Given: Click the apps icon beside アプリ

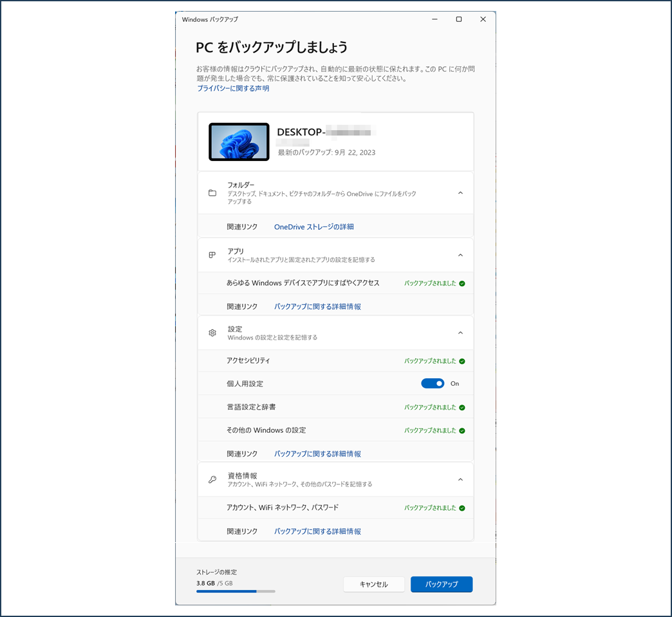Looking at the screenshot, I should [212, 255].
